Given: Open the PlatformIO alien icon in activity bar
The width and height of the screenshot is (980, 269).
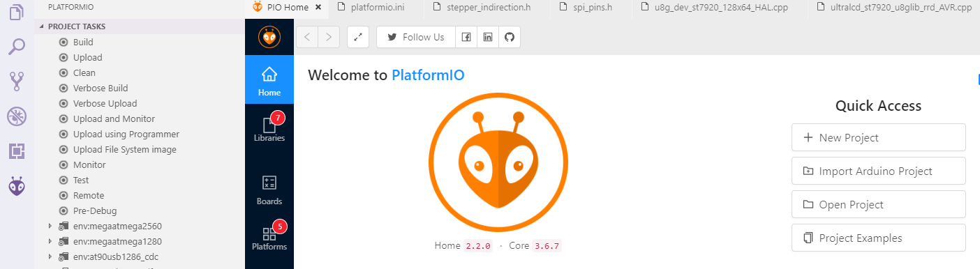Looking at the screenshot, I should [17, 186].
